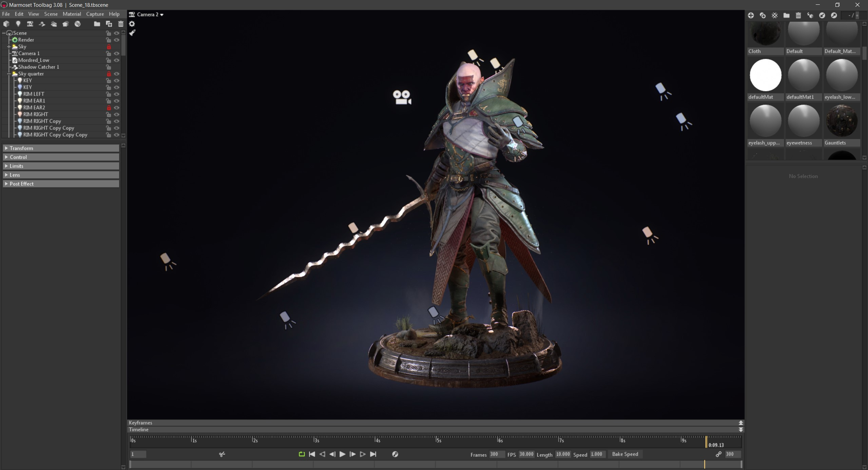Add a new light object
The height and width of the screenshot is (470, 868).
point(18,24)
